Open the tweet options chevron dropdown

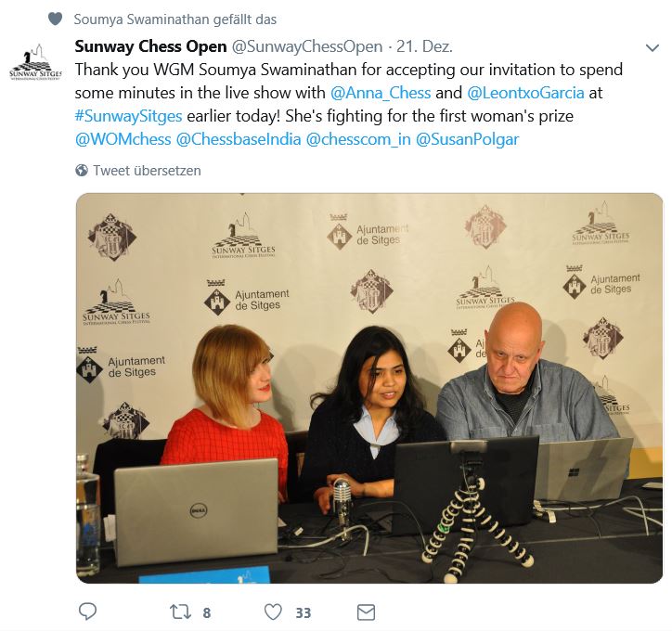tap(652, 47)
